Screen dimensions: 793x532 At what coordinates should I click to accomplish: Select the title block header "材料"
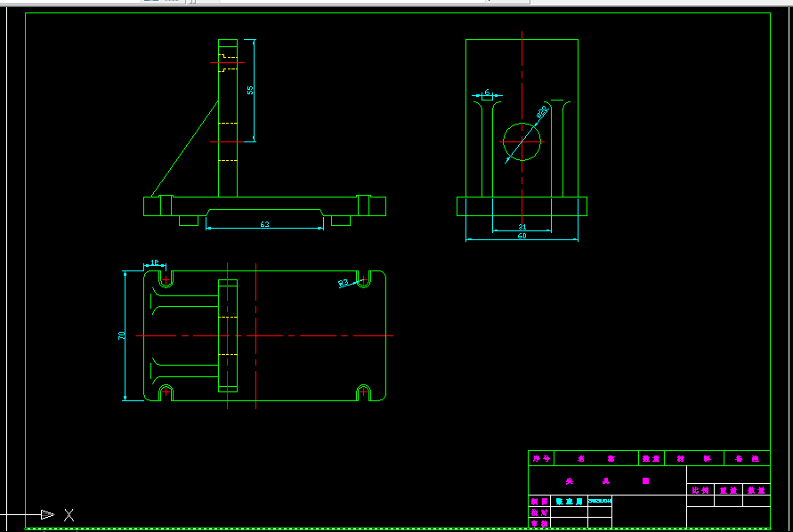click(693, 459)
